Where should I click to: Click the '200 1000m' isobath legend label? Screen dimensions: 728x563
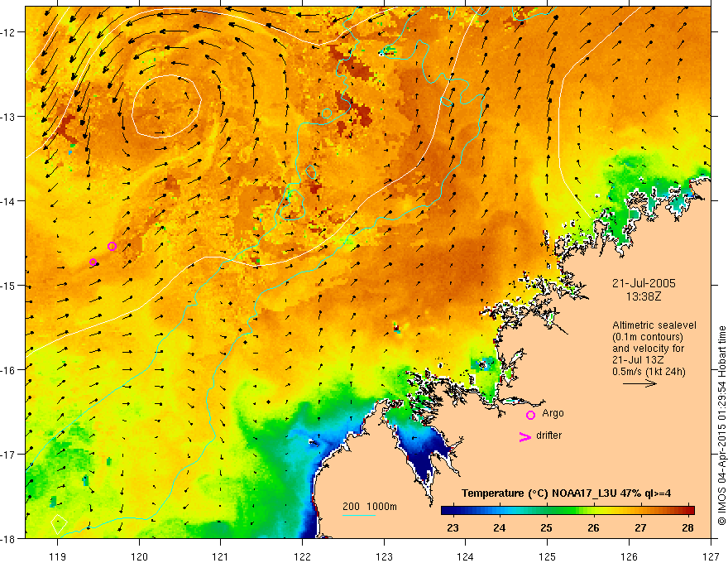[x=370, y=507]
